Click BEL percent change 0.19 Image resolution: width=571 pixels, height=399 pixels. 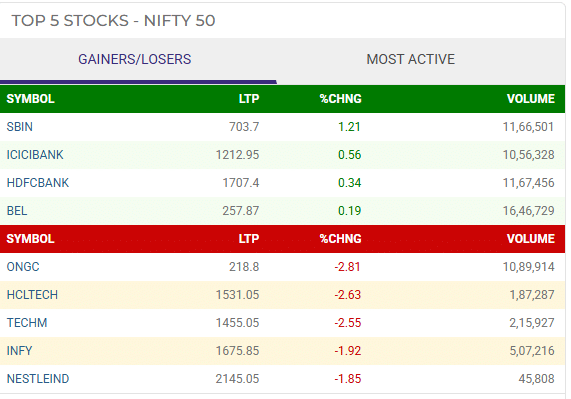tap(349, 211)
